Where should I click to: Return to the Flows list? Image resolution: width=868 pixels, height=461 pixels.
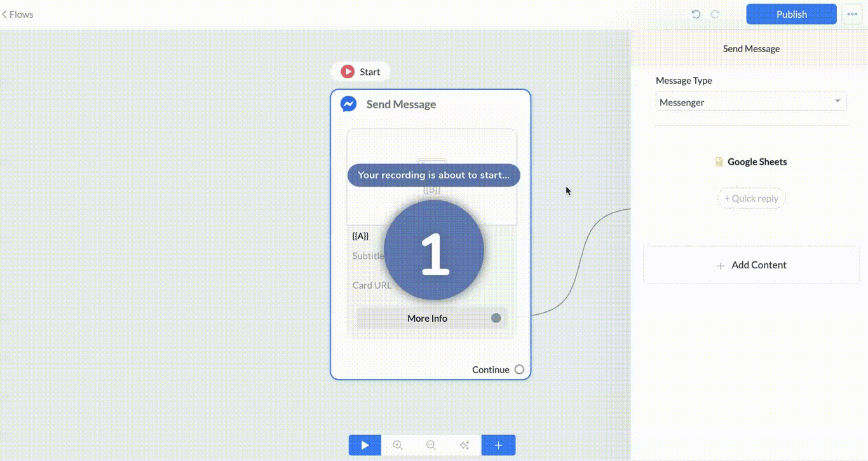(17, 14)
